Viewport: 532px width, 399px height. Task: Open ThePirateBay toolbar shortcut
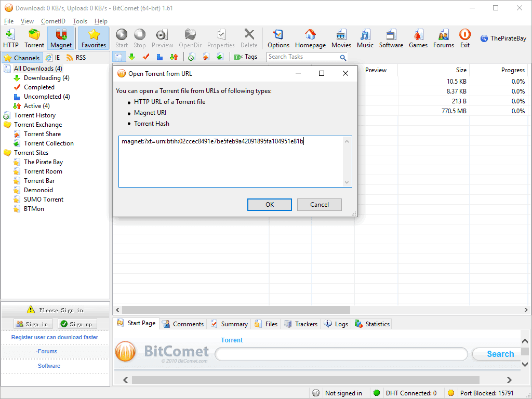[x=503, y=38]
